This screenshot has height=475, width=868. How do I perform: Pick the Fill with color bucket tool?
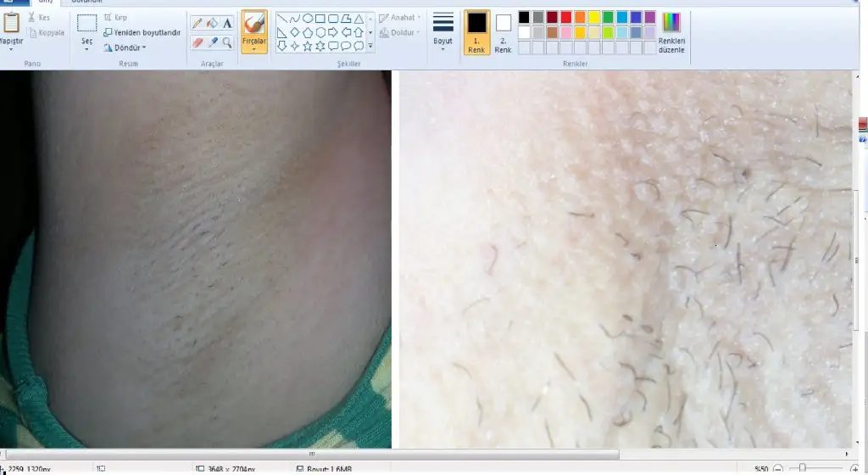pos(212,24)
